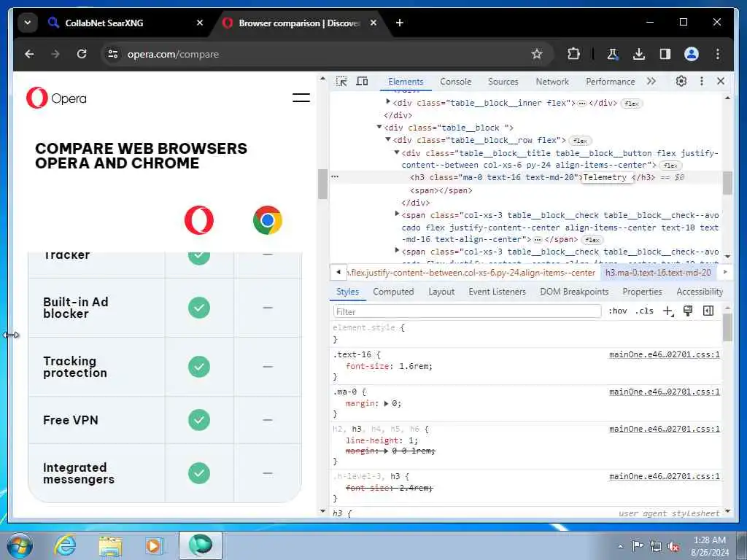Viewport: 747px width, 560px height.
Task: Open the DOM Breakpoints tab
Action: (x=574, y=292)
